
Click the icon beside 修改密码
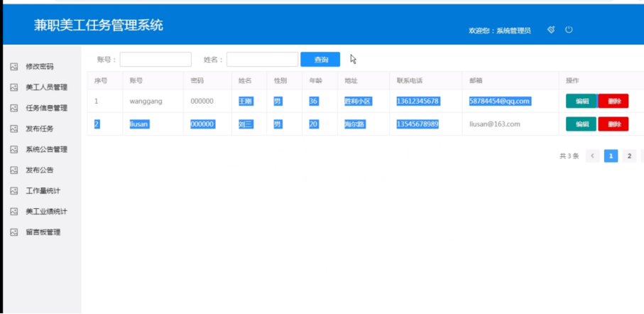14,67
